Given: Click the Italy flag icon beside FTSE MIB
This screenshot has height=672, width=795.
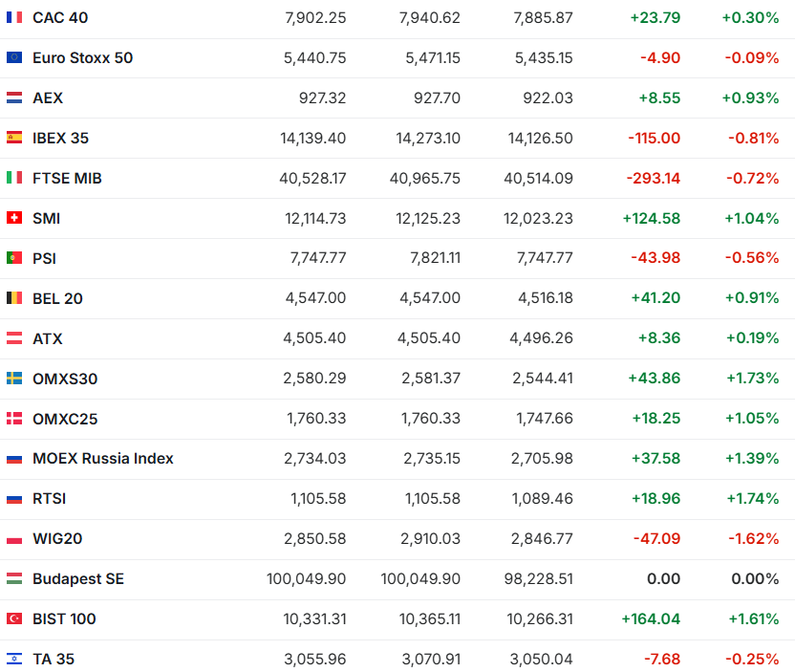Looking at the screenshot, I should pyautogui.click(x=14, y=178).
